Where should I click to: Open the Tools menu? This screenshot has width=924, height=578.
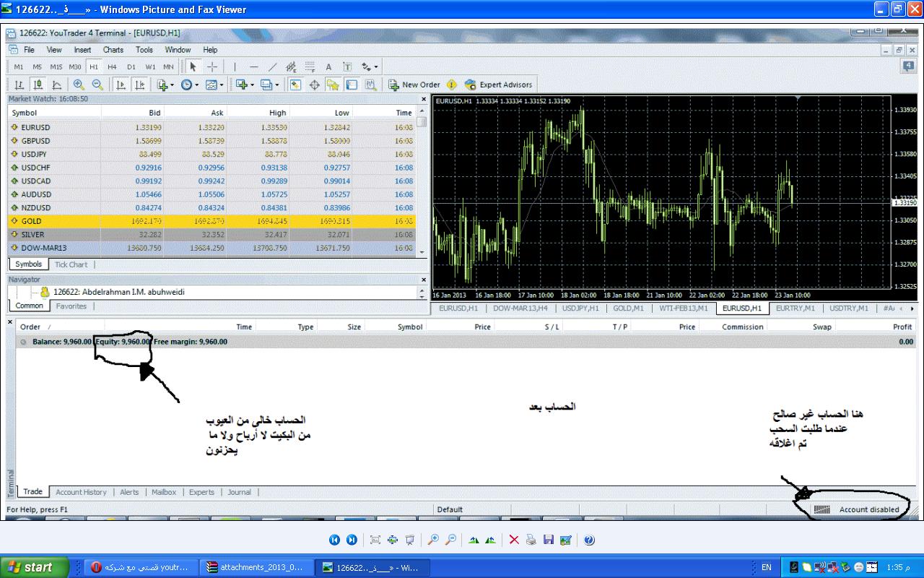click(144, 50)
